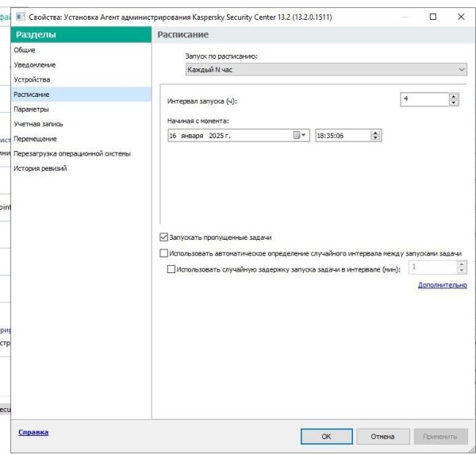Enable automatic random interval detection checkbox
This screenshot has width=476, height=455.
tap(163, 253)
